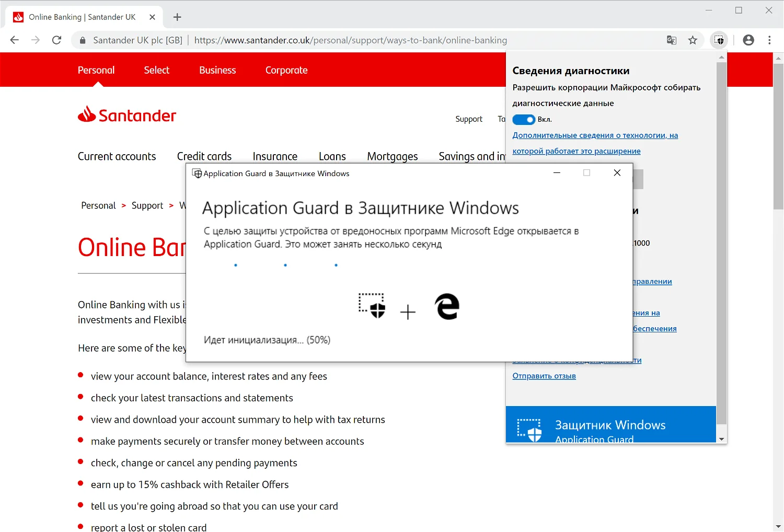Bookmark this page with the star icon
The image size is (784, 532).
point(693,40)
